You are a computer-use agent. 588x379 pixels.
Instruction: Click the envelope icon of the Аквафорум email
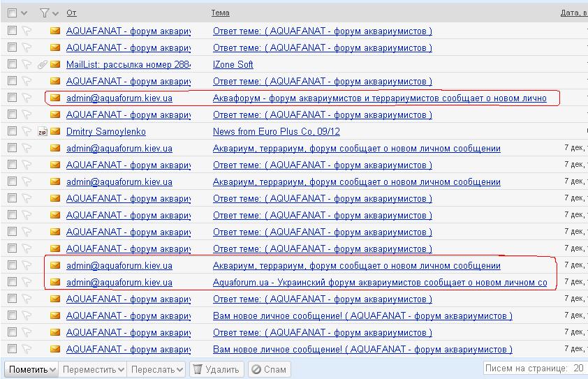pos(55,98)
